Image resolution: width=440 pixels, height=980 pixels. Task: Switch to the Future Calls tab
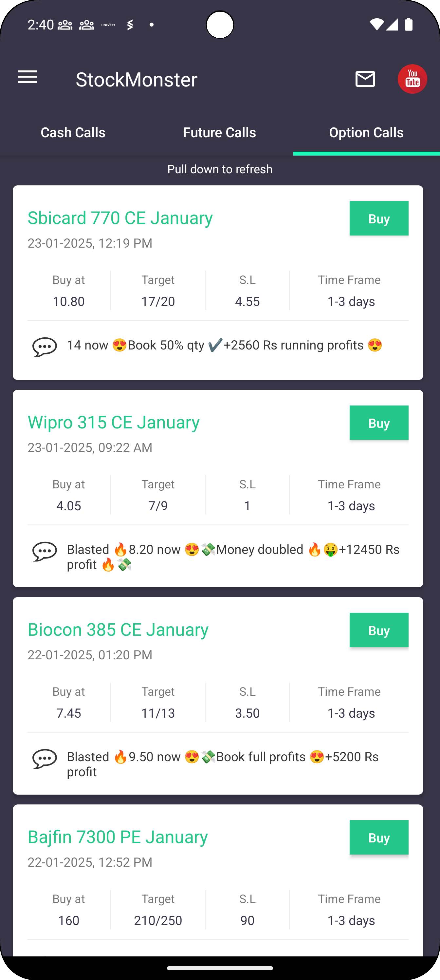(x=219, y=133)
